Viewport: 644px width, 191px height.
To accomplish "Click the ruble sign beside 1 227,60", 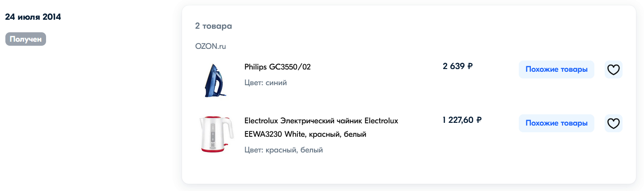I will 479,120.
